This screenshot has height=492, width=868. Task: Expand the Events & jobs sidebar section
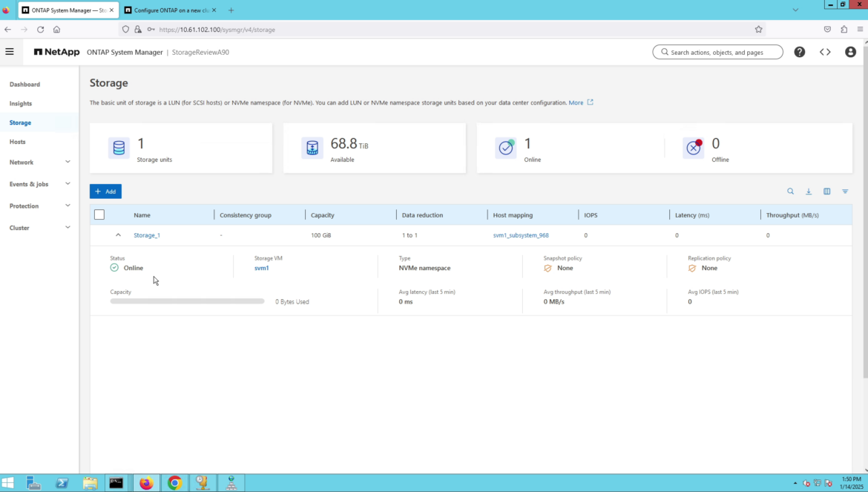tap(68, 184)
